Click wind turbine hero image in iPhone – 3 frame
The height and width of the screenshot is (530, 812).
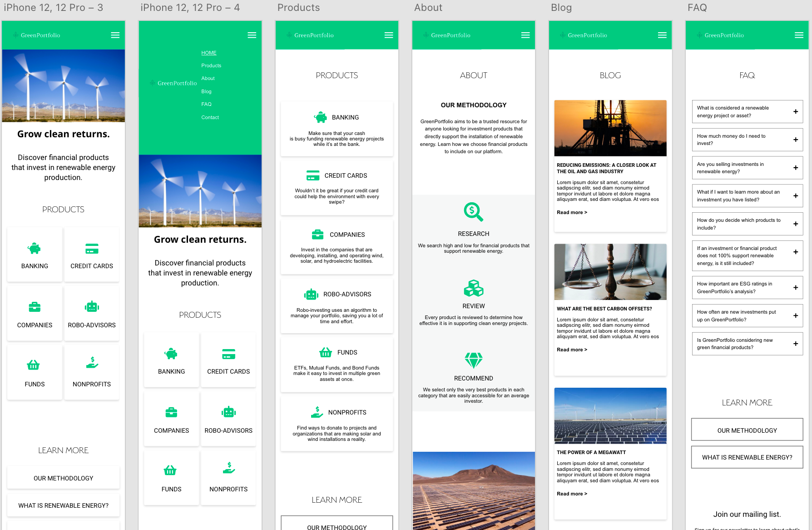point(63,85)
